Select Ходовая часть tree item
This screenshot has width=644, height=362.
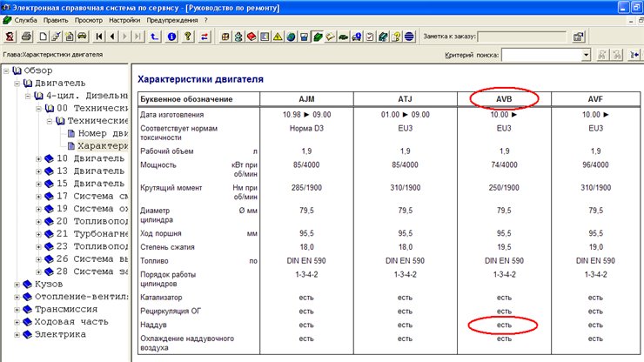tap(71, 322)
